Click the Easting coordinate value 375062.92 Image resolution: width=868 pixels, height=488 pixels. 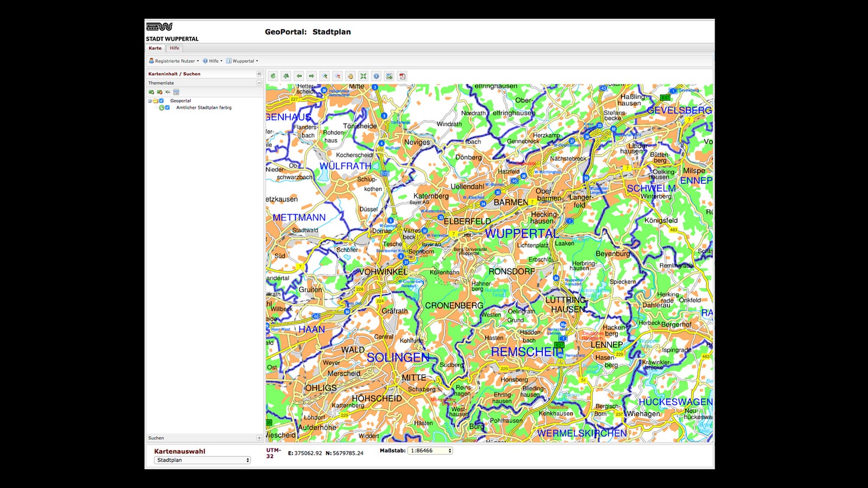tap(308, 453)
